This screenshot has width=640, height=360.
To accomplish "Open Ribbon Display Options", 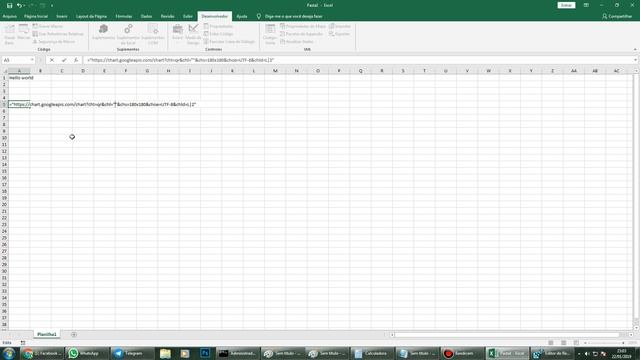I will pyautogui.click(x=586, y=5).
